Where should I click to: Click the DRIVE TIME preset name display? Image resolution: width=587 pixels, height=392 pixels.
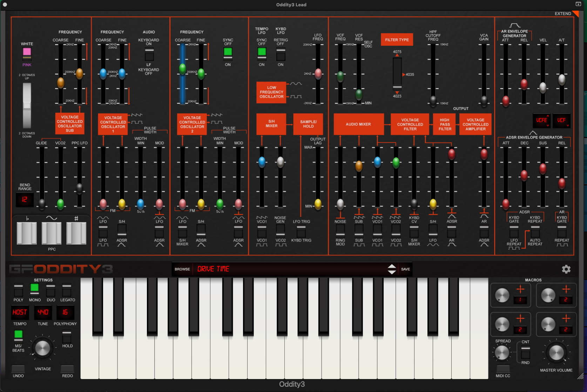tap(288, 269)
